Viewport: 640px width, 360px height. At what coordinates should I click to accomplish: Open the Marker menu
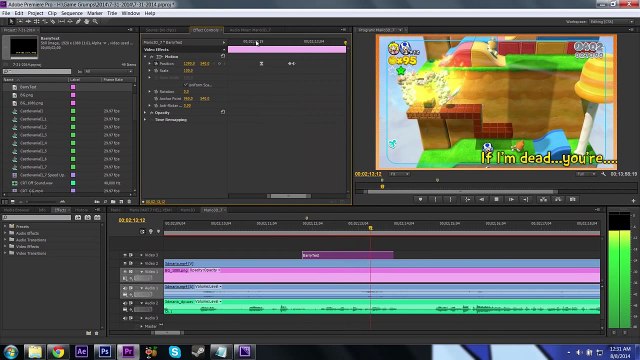pos(95,13)
